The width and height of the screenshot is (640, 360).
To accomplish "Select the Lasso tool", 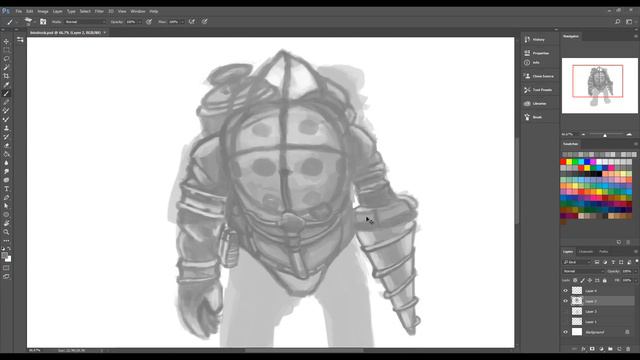I will [x=6, y=59].
